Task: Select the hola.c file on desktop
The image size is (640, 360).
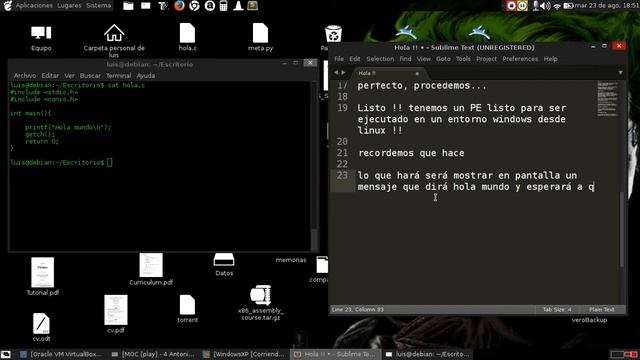Action: point(187,37)
